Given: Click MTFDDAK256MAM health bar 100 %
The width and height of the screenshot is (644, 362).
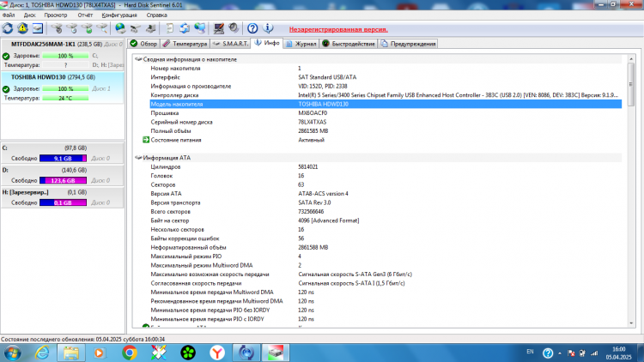Looking at the screenshot, I should click(x=65, y=56).
